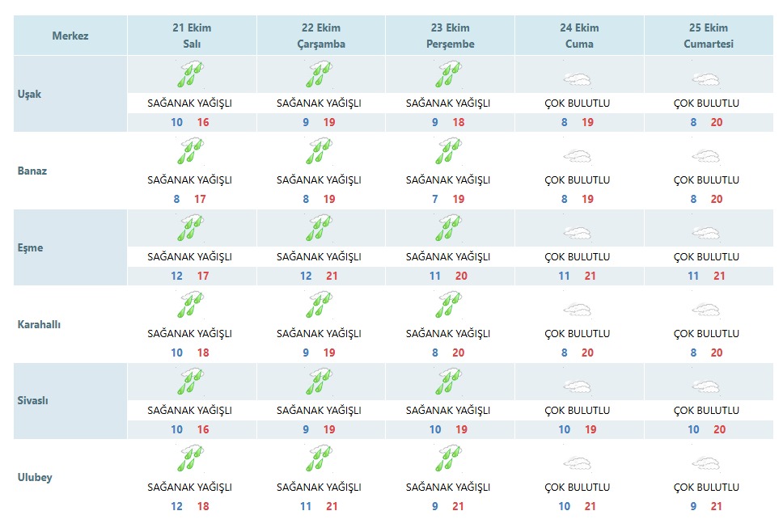Click the Merkez header cell

pos(70,36)
